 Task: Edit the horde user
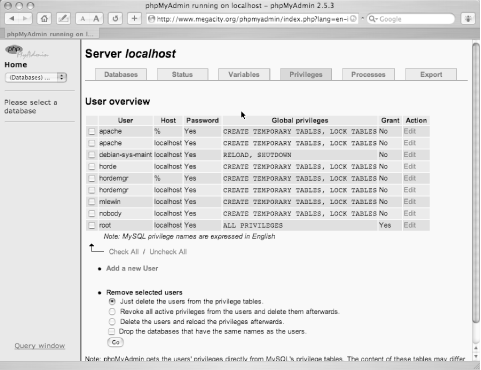410,166
